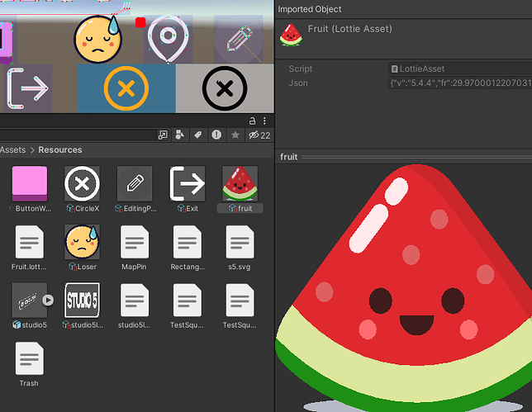Select the ButtonW... pink asset
Image resolution: width=532 pixels, height=412 pixels.
30,183
